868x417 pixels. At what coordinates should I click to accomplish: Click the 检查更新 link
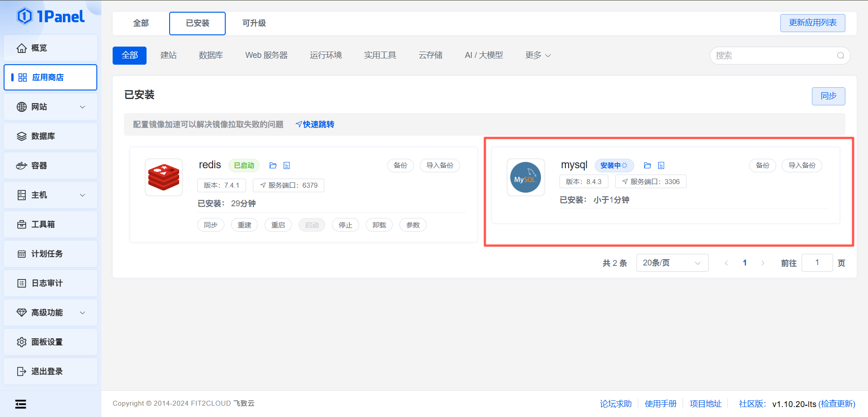837,404
